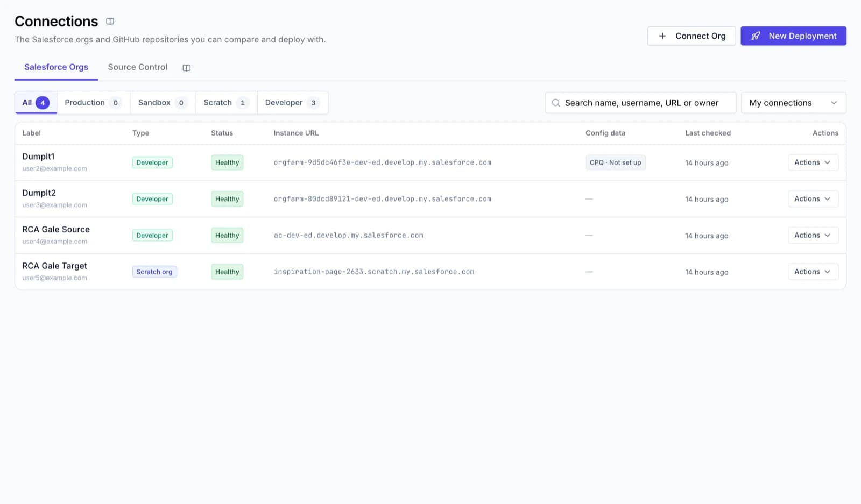Click Healthy status in DumpIt1 row
The image size is (861, 504).
[x=227, y=162]
